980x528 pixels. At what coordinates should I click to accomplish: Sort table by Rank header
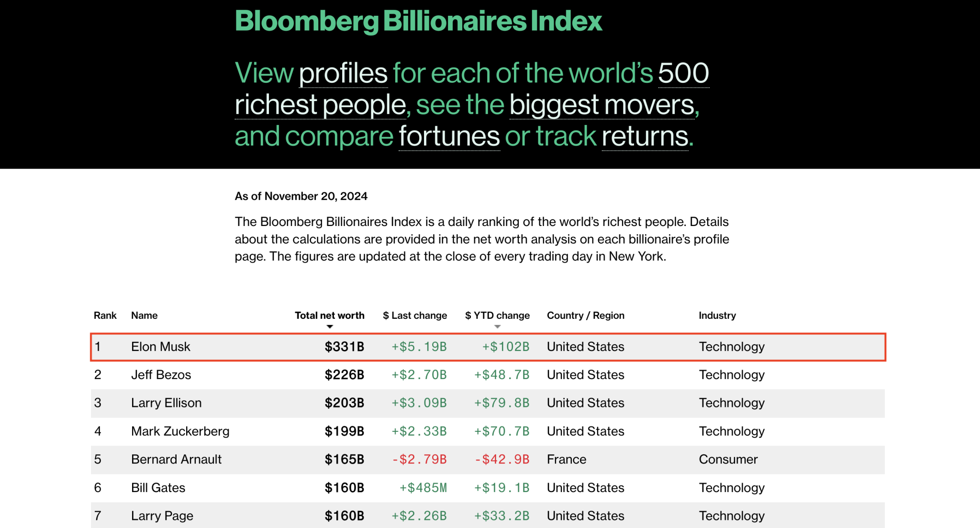(105, 315)
